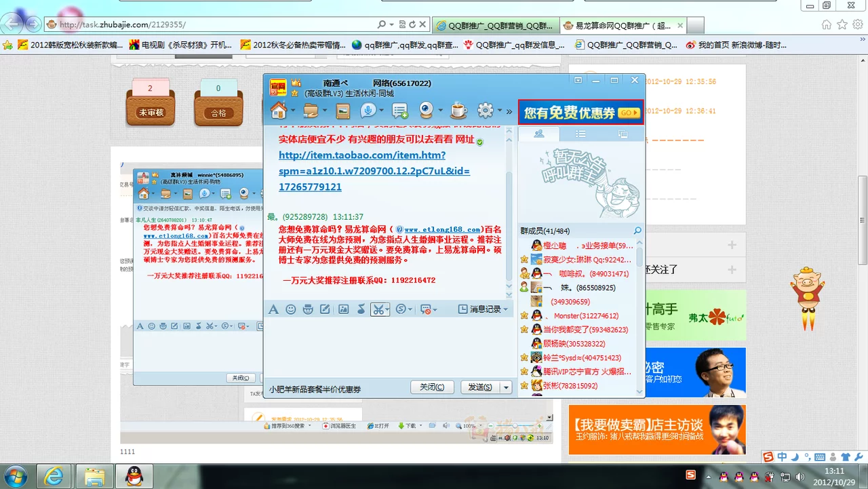This screenshot has height=489, width=868.
Task: Click the browser back arrow button
Action: [x=12, y=24]
